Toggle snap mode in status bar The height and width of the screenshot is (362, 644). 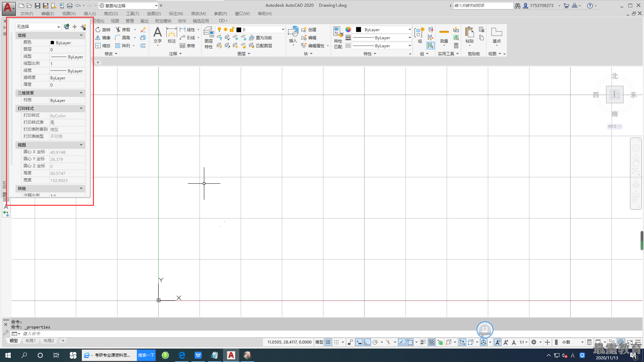coord(336,342)
